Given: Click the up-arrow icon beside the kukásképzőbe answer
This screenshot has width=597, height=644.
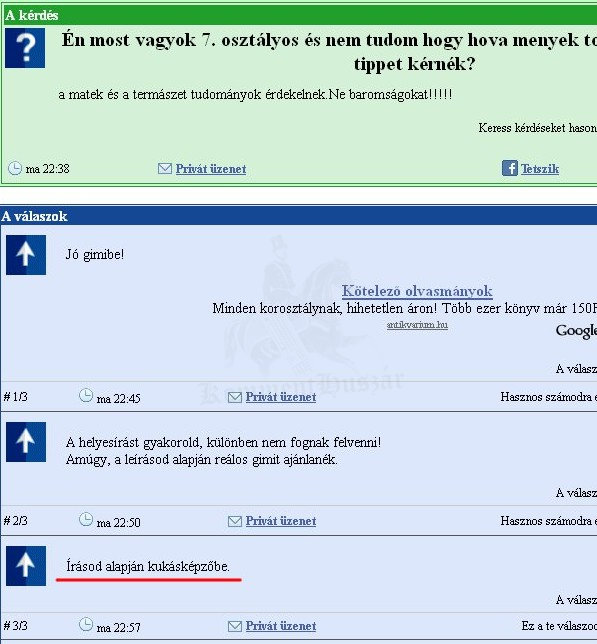Looking at the screenshot, I should tap(26, 566).
